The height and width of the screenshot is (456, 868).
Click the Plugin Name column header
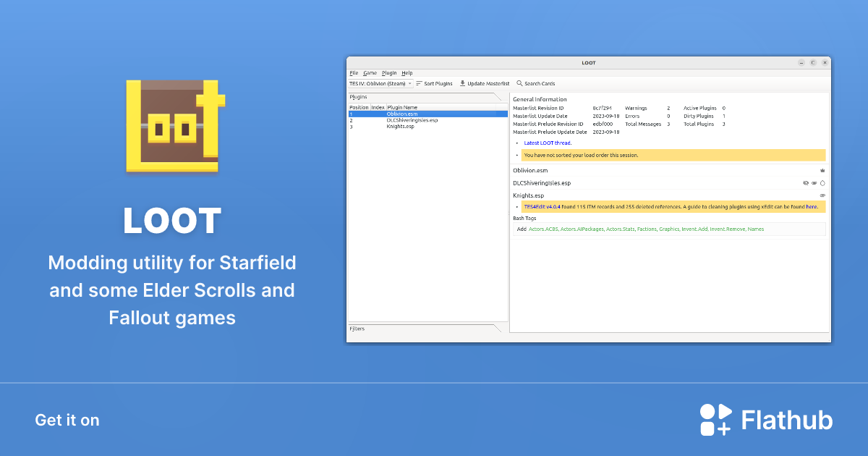403,107
